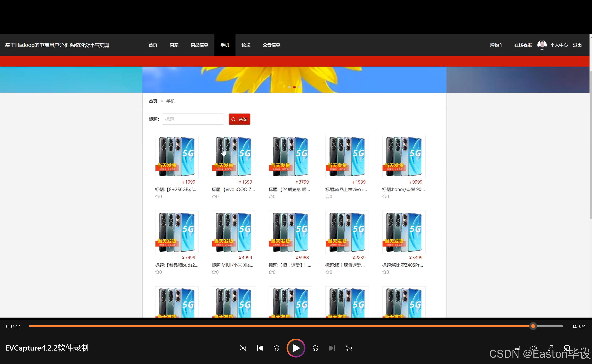Click the red 查询 search button

(x=239, y=119)
